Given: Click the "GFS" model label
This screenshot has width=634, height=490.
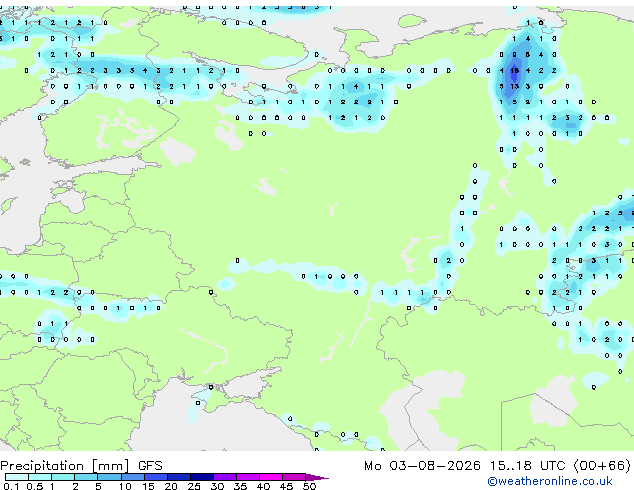Looking at the screenshot, I should click(150, 466).
